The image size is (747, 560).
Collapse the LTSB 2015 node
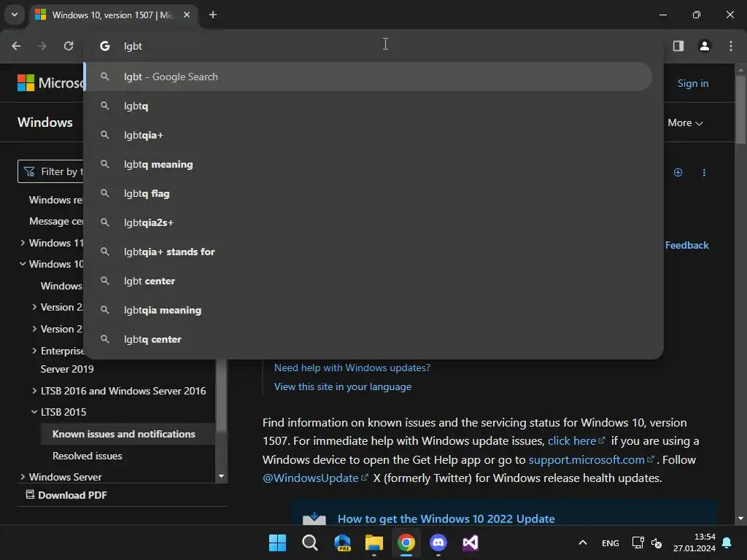click(x=34, y=412)
